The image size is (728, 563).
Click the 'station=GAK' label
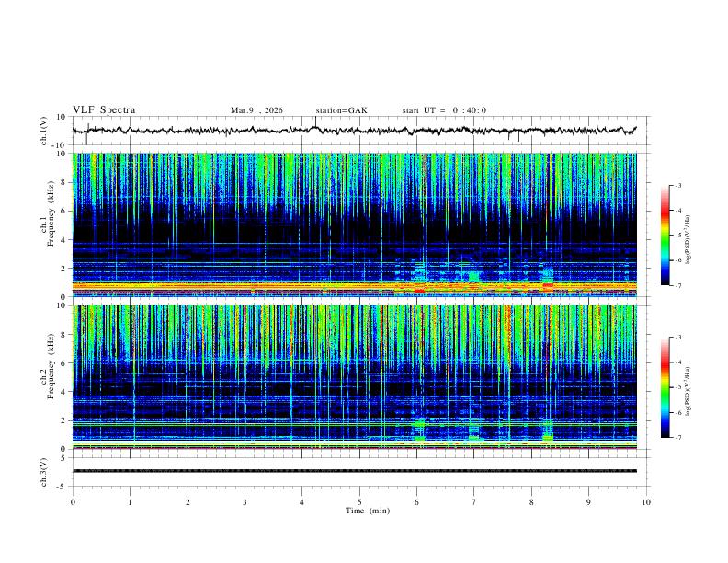click(341, 110)
